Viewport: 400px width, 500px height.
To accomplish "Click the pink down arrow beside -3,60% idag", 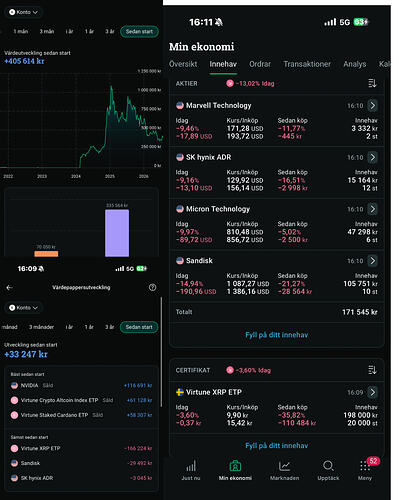I will 230,370.
